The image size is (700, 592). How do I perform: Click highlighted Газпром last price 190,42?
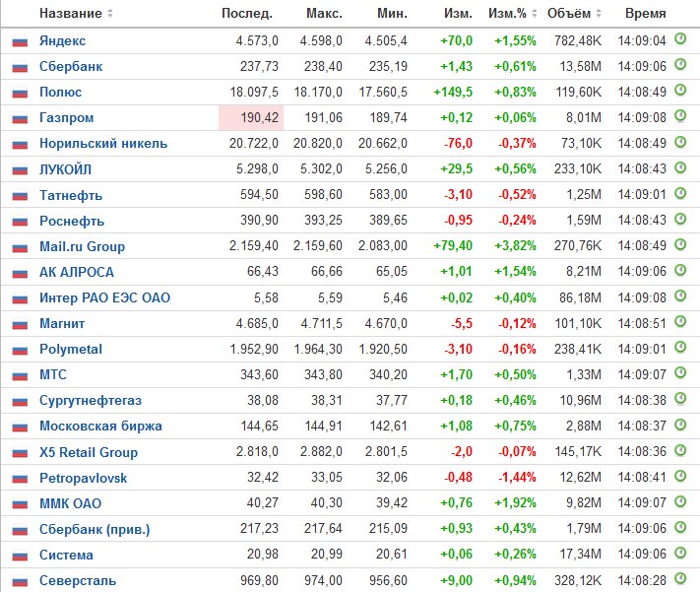click(x=251, y=118)
